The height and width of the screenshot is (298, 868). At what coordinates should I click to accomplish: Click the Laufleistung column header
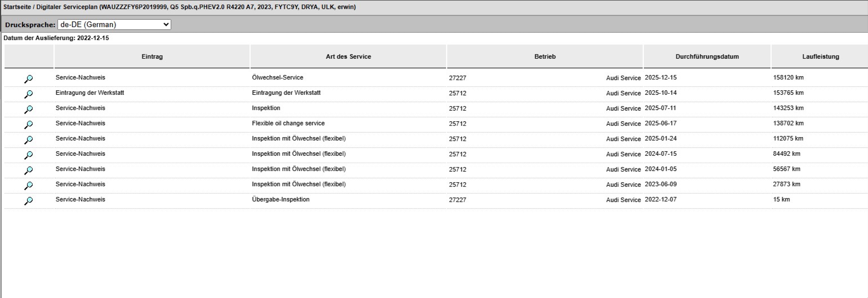point(821,57)
